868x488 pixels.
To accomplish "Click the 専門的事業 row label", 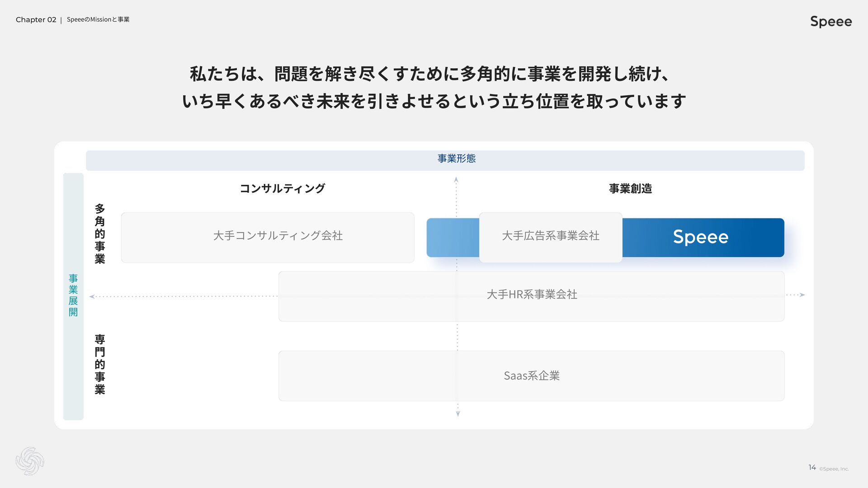I will click(100, 364).
